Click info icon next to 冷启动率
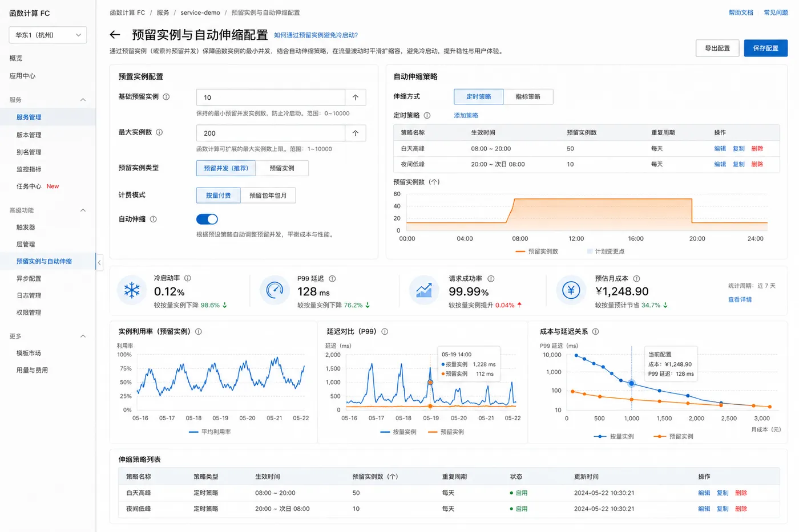 (x=188, y=278)
